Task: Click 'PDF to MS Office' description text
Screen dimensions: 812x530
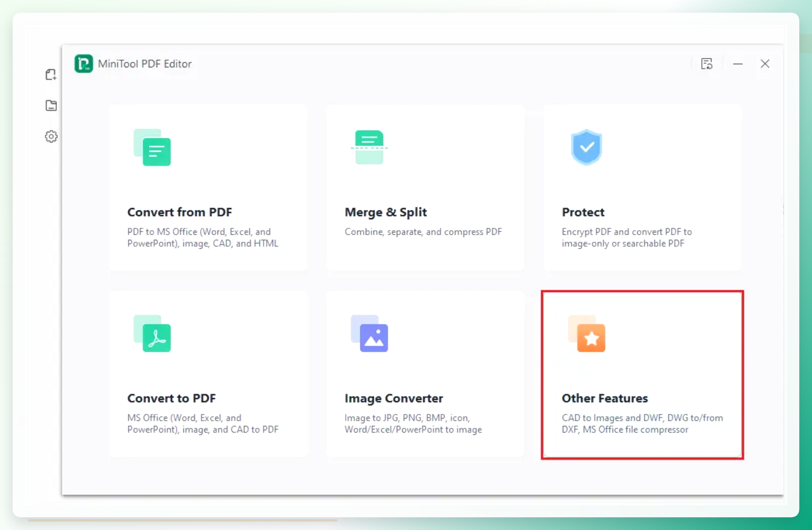Action: (203, 237)
